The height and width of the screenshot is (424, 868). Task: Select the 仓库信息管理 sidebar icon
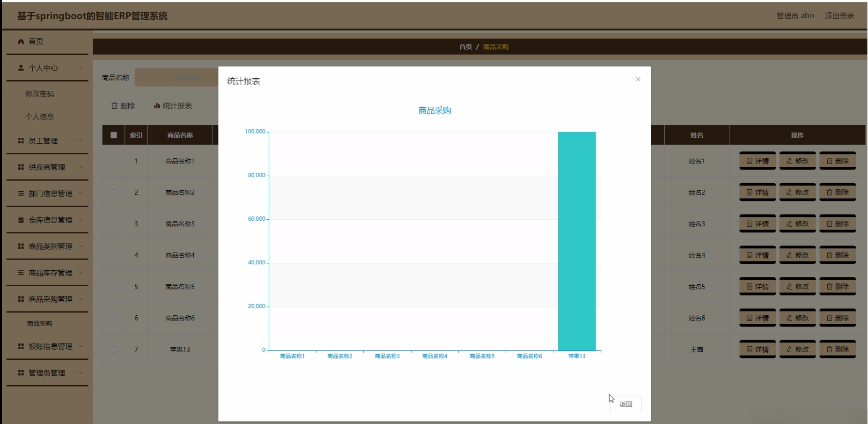tap(20, 219)
